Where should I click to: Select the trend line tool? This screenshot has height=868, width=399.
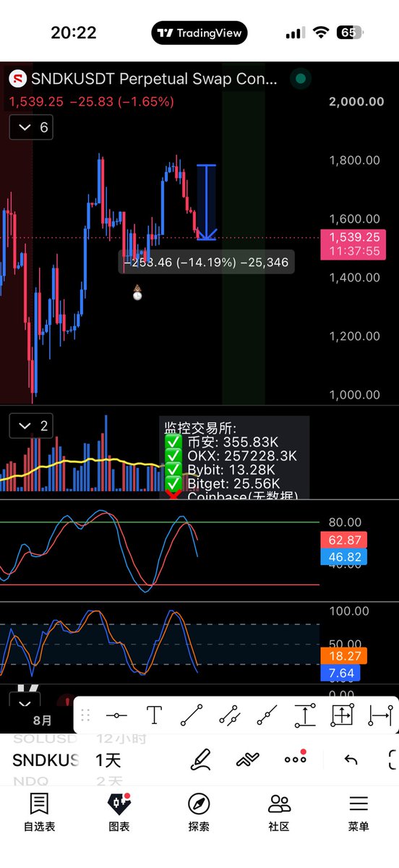(x=192, y=715)
